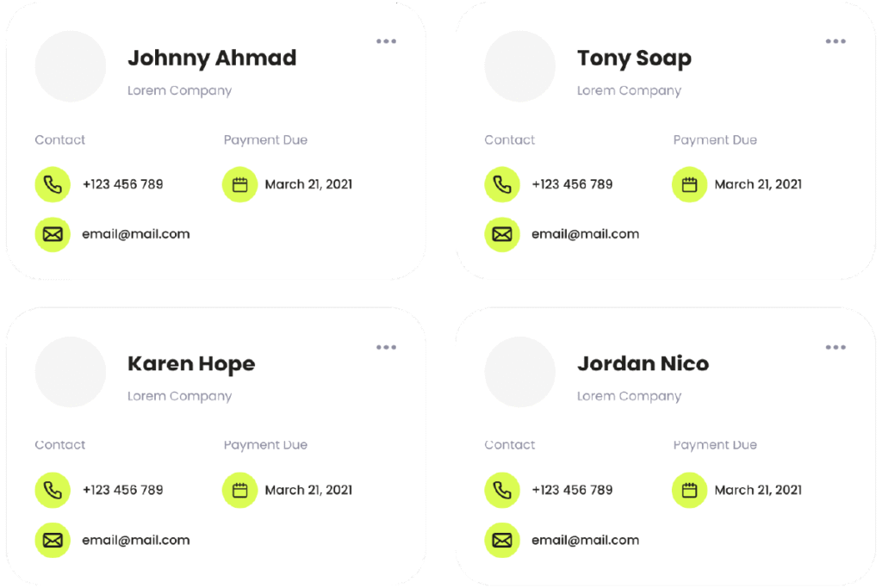
Task: Click the phone icon on Tony Soap's card
Action: click(502, 184)
